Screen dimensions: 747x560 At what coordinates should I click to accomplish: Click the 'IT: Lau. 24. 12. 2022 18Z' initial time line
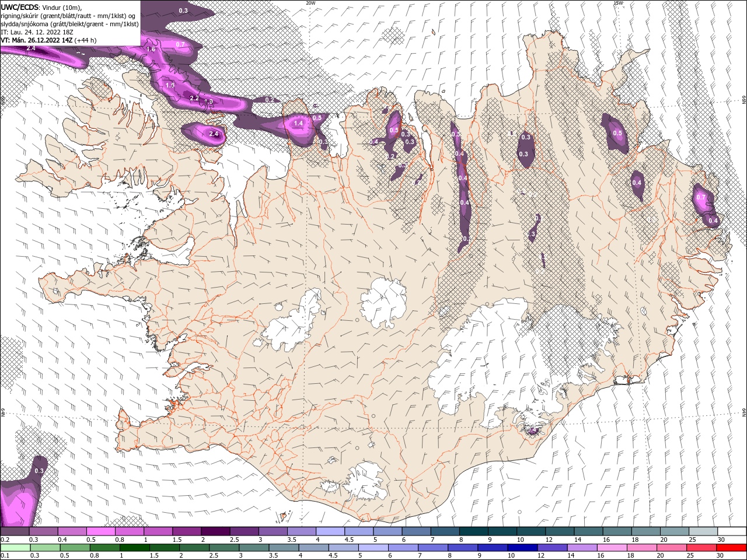click(36, 32)
